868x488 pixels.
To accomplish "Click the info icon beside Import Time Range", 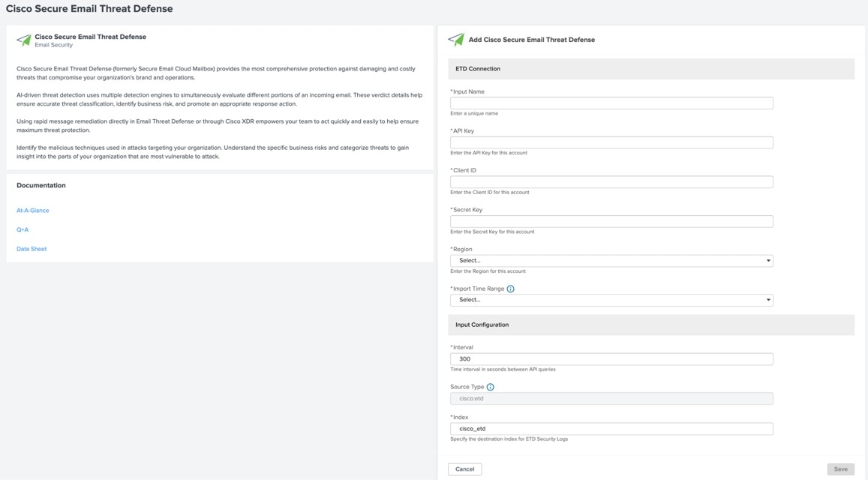I will pos(510,289).
